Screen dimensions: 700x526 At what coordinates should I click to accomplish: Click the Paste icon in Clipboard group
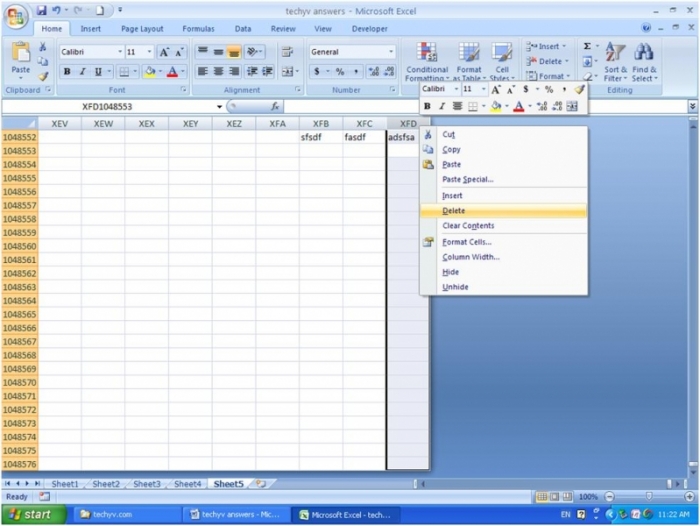20,56
